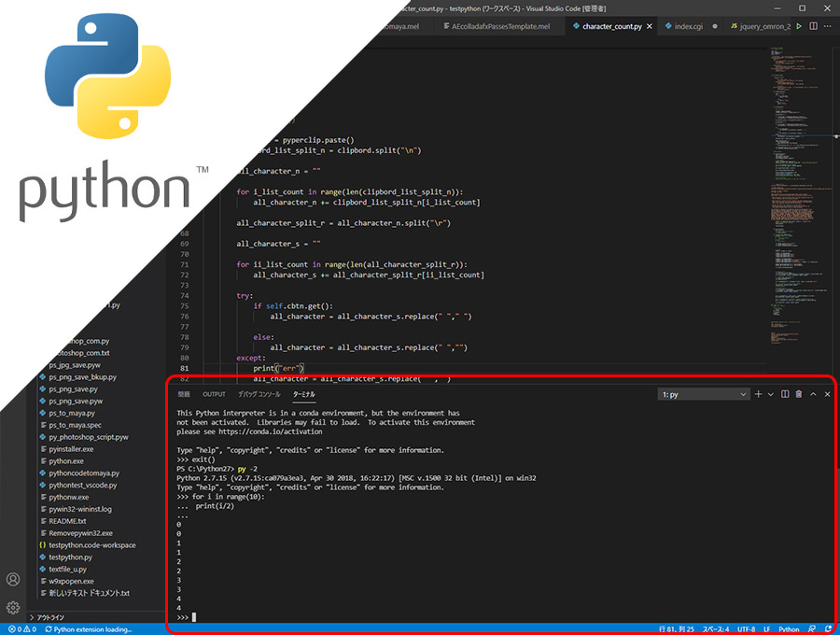Close the terminal panel
The width and height of the screenshot is (840, 635).
coord(827,394)
